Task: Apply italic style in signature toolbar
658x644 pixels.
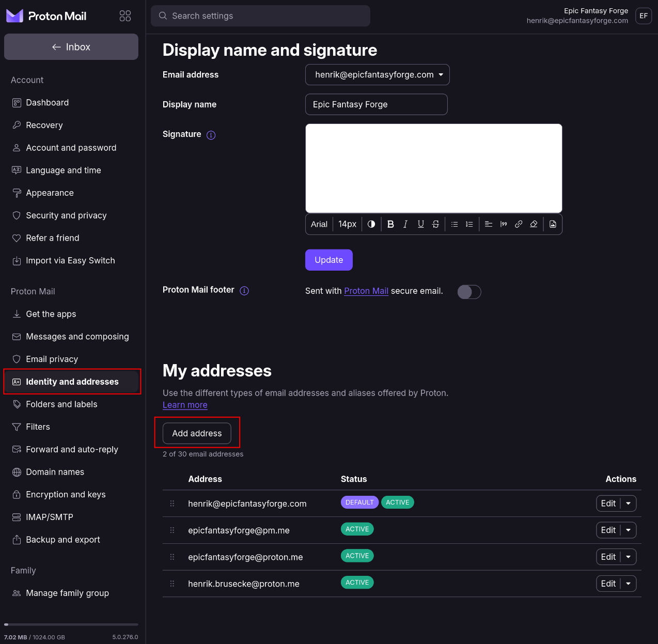Action: pyautogui.click(x=405, y=224)
